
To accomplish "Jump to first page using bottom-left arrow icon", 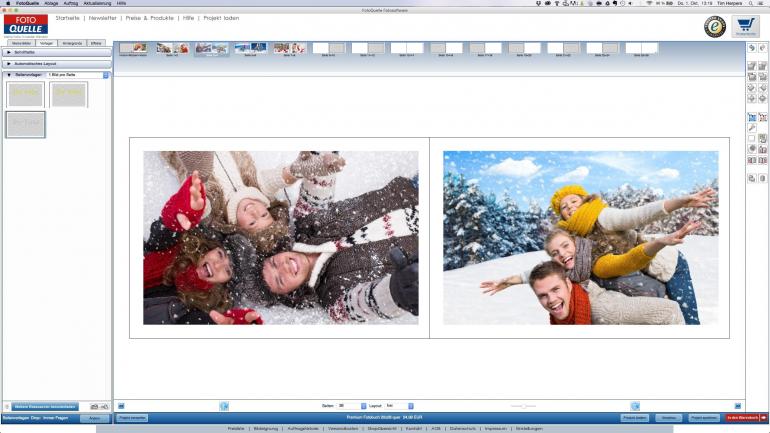I will [x=121, y=406].
